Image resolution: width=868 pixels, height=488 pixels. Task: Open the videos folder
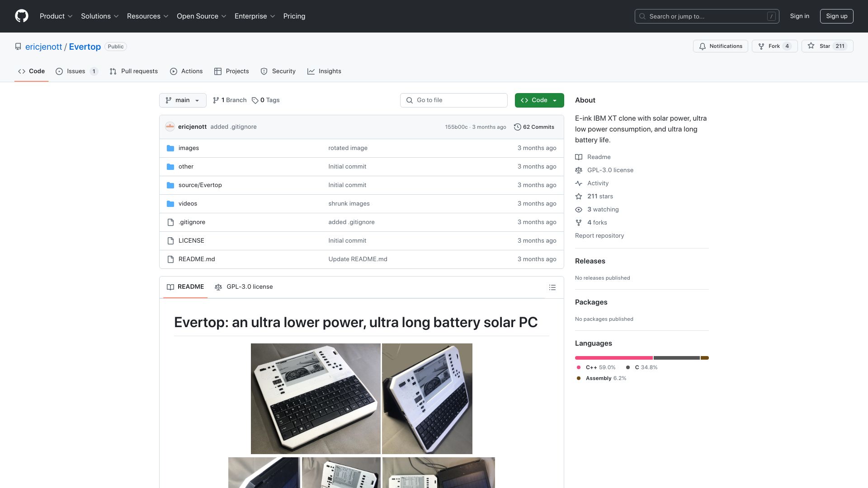(x=188, y=204)
